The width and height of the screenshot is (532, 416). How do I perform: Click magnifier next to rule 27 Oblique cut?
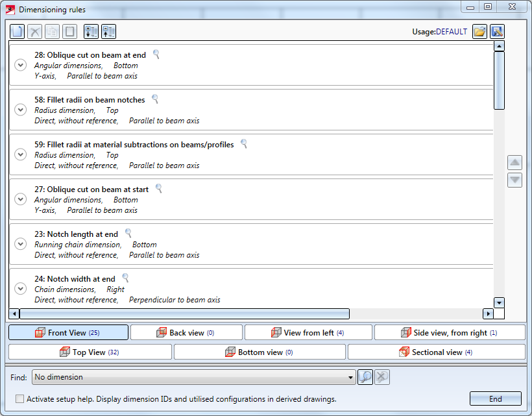tap(158, 189)
